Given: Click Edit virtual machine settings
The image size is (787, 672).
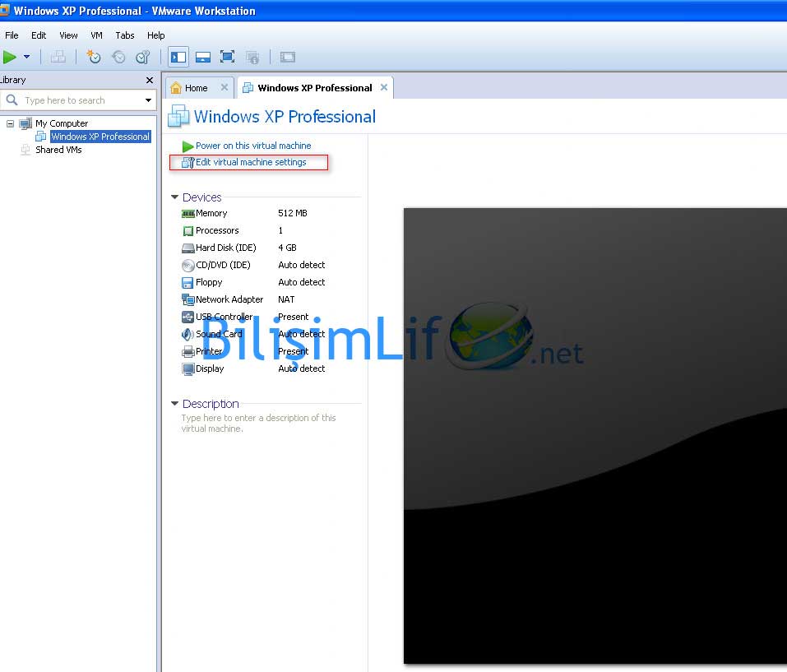Looking at the screenshot, I should (x=250, y=162).
